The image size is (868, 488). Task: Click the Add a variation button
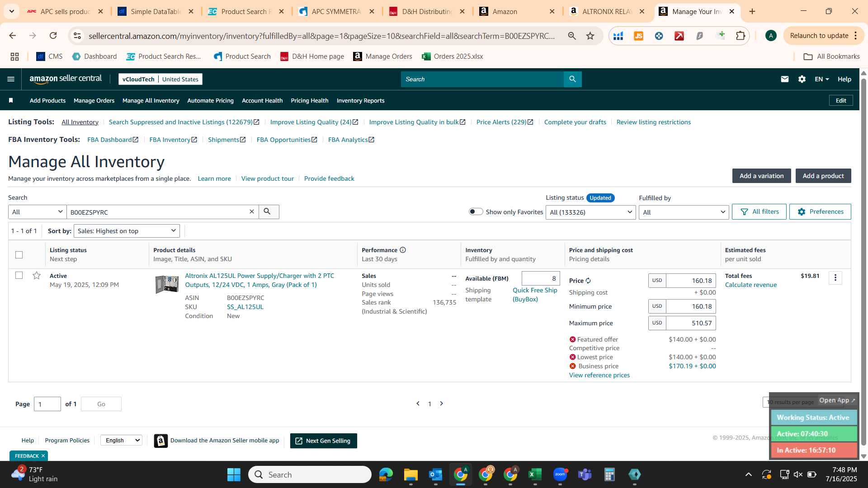[x=762, y=176]
